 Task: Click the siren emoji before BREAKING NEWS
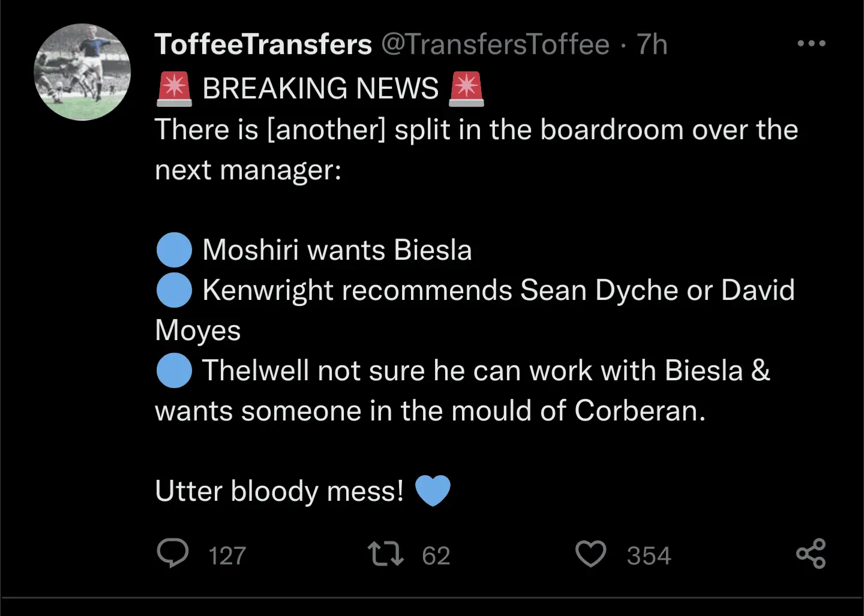174,89
